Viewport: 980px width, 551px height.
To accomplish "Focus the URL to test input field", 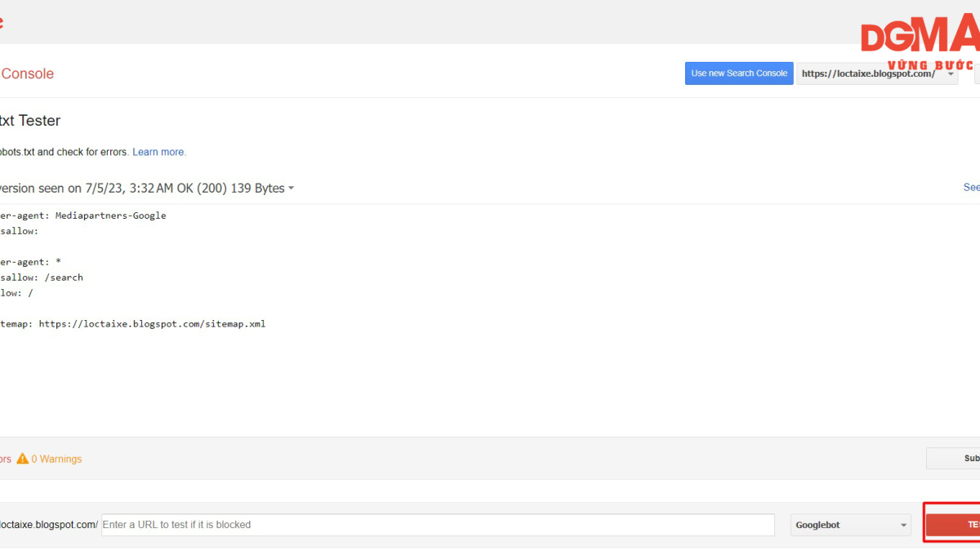I will point(438,525).
